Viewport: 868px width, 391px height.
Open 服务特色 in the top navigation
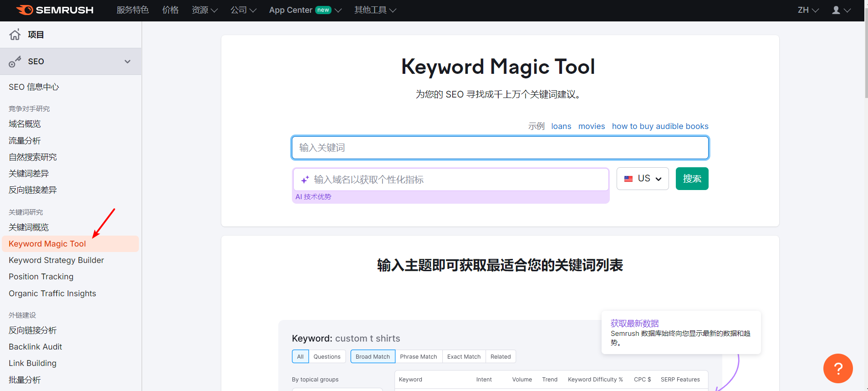(x=133, y=10)
